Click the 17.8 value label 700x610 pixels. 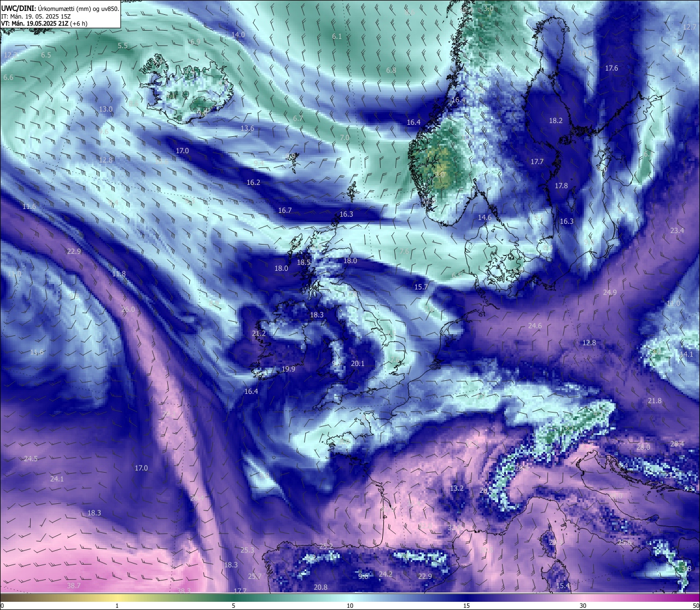pyautogui.click(x=561, y=185)
